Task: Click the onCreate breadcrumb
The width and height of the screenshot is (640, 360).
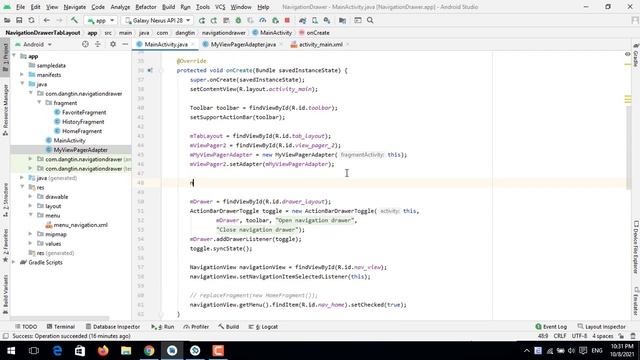Action: pos(314,33)
